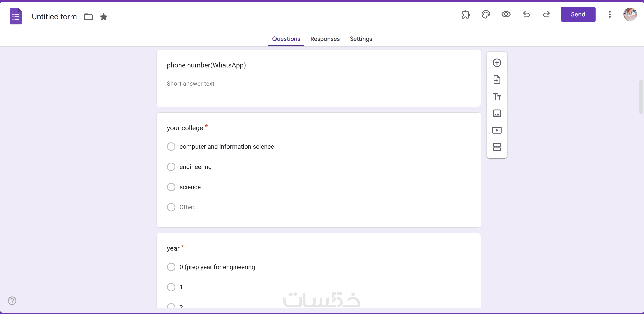
Task: Choose the science radio option
Action: [x=171, y=187]
